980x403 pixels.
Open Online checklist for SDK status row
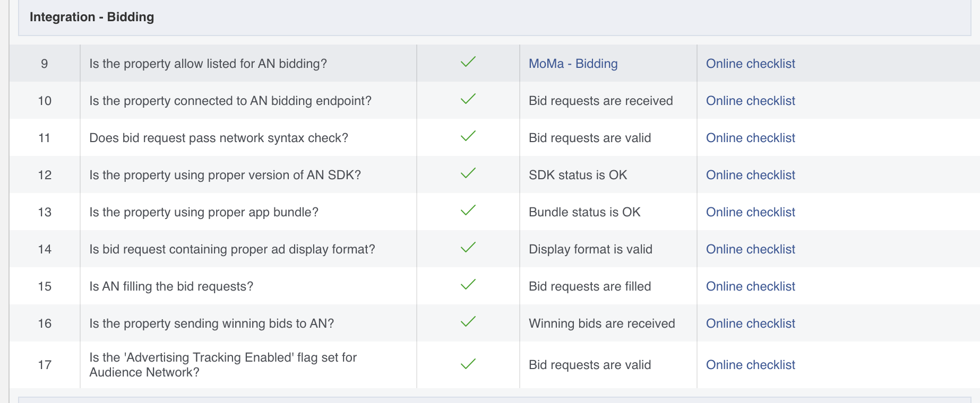coord(750,175)
